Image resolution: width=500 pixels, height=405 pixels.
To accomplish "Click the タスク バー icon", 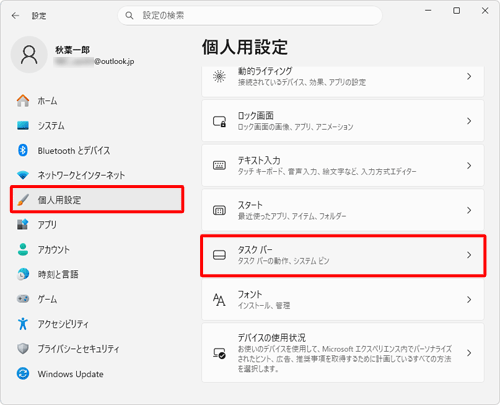I will tap(219, 255).
